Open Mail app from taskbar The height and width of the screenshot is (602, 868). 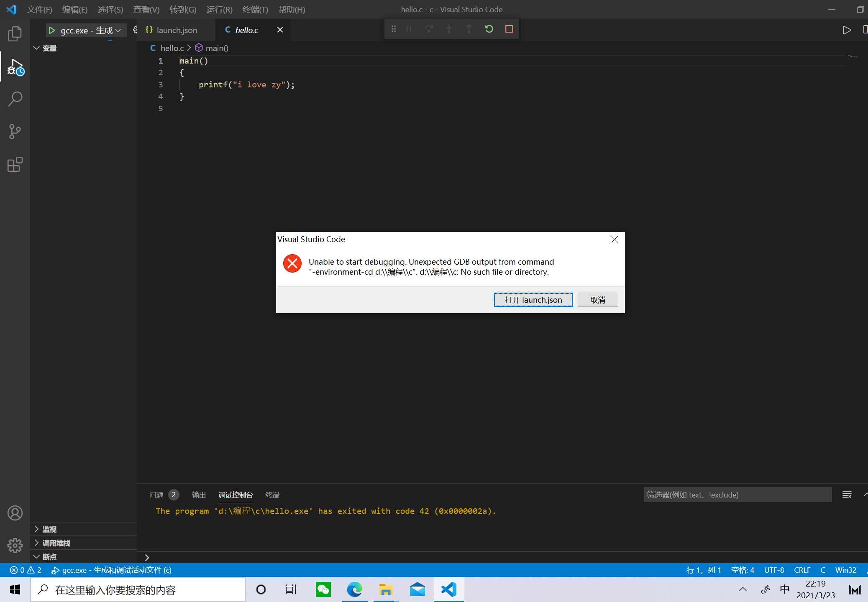tap(417, 590)
